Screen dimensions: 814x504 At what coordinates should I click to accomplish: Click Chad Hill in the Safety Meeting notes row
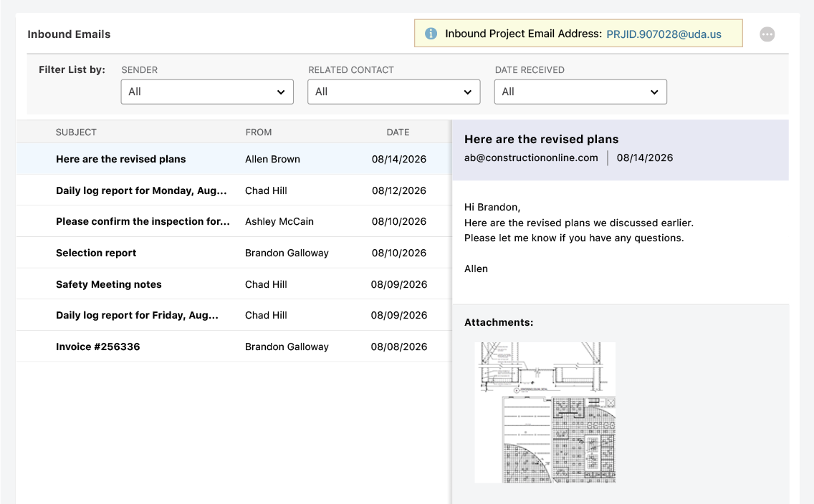coord(266,284)
